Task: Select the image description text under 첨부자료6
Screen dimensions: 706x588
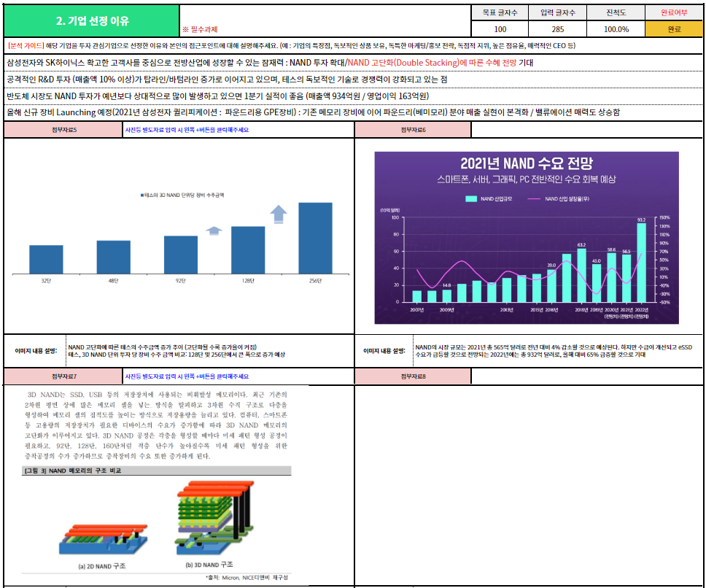Action: tap(554, 351)
